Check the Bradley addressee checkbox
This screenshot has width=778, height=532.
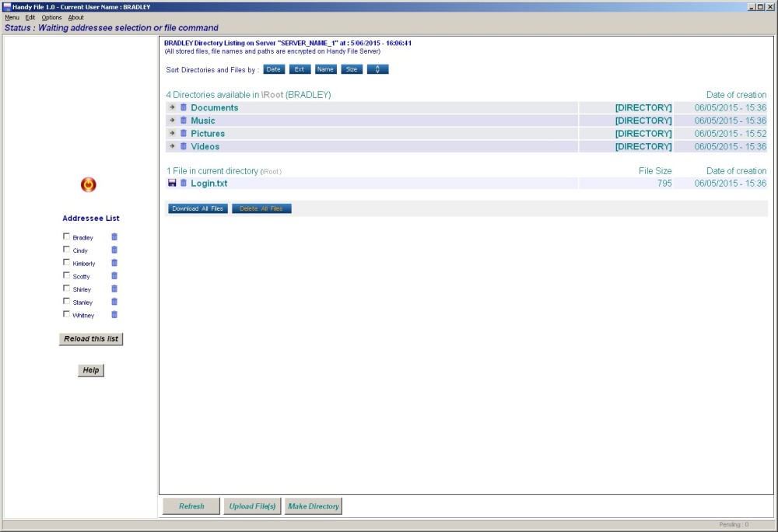pos(66,236)
